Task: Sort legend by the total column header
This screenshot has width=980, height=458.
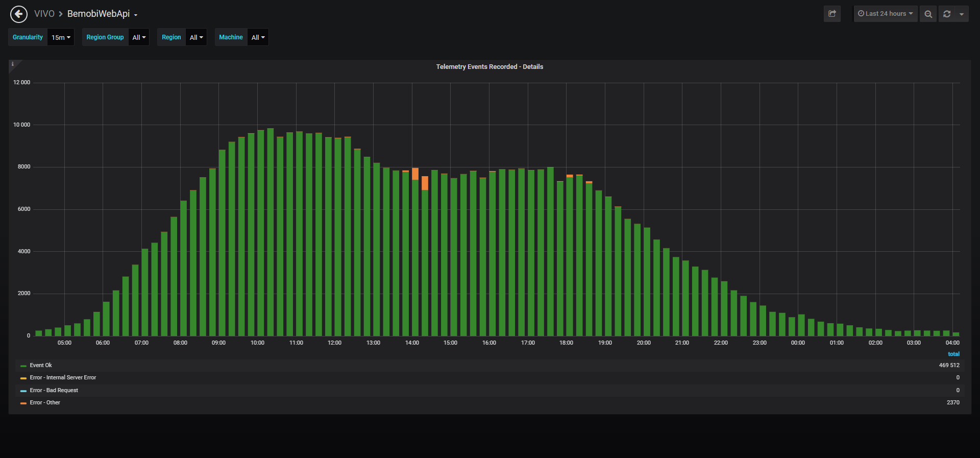Action: tap(953, 354)
